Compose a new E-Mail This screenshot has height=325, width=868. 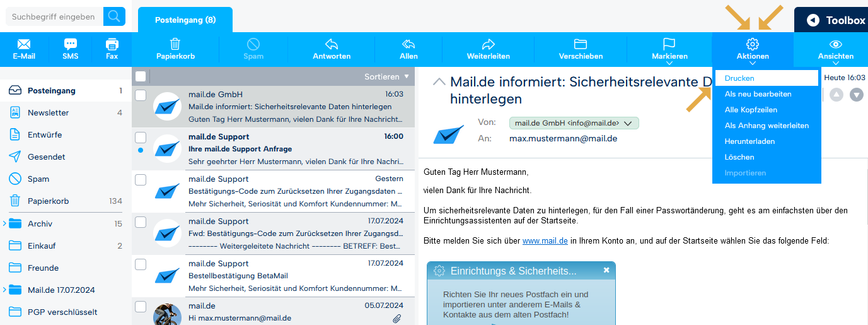click(x=24, y=49)
